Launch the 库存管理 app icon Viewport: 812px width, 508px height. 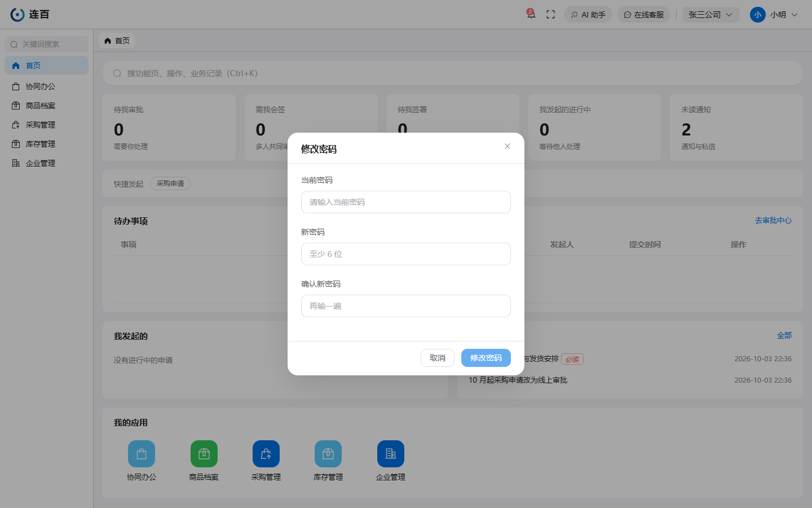point(328,454)
